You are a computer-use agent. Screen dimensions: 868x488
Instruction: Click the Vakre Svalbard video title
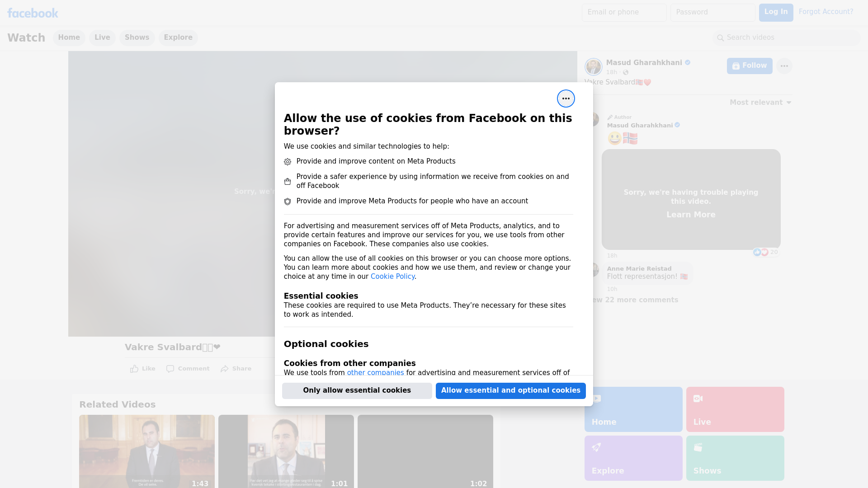[x=172, y=347]
